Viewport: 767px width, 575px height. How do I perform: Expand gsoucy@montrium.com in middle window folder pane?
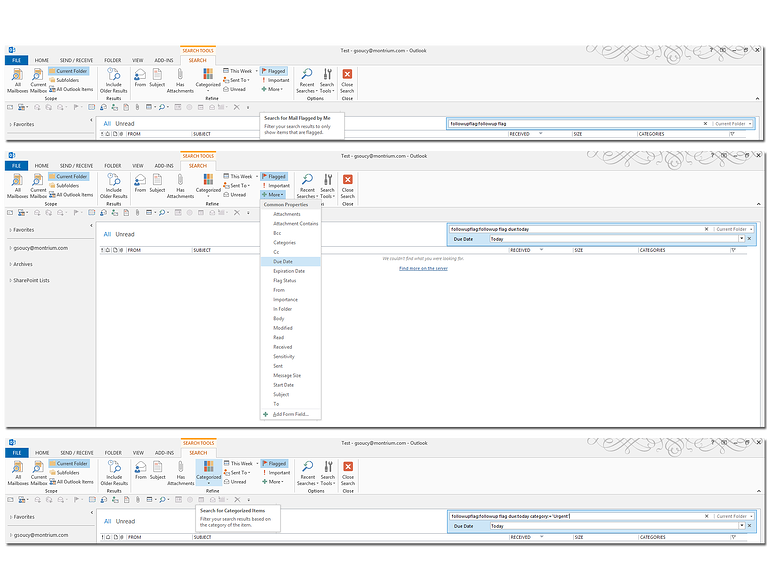tap(11, 248)
